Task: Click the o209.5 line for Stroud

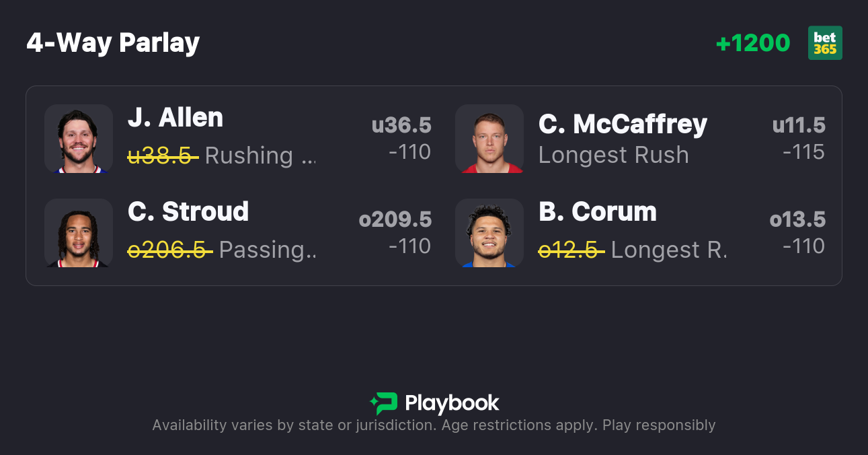Action: [x=395, y=219]
